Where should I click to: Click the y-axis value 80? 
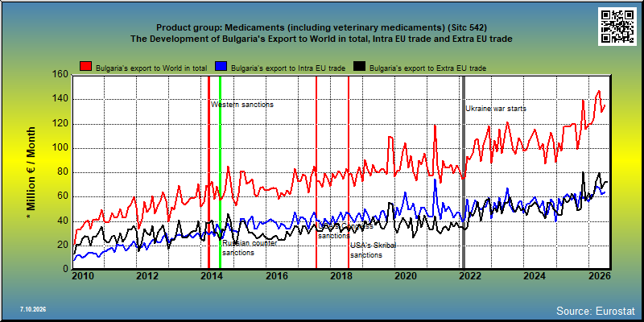[63, 171]
